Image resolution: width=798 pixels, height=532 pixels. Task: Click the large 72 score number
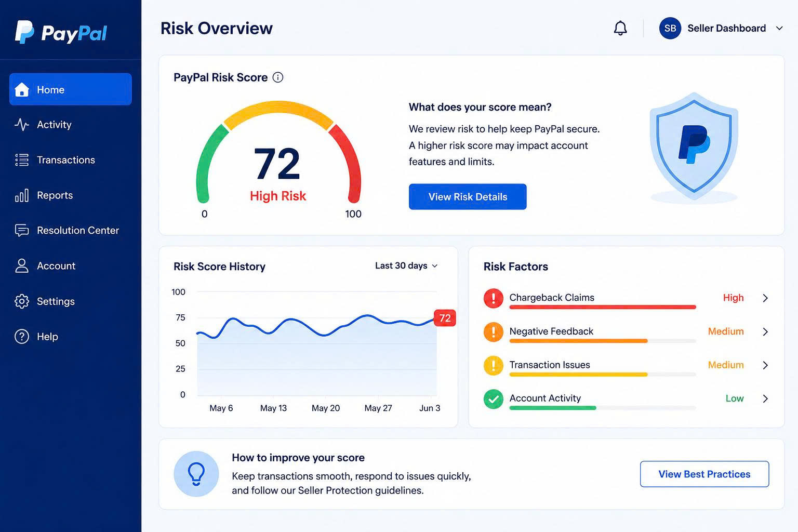[x=277, y=164]
